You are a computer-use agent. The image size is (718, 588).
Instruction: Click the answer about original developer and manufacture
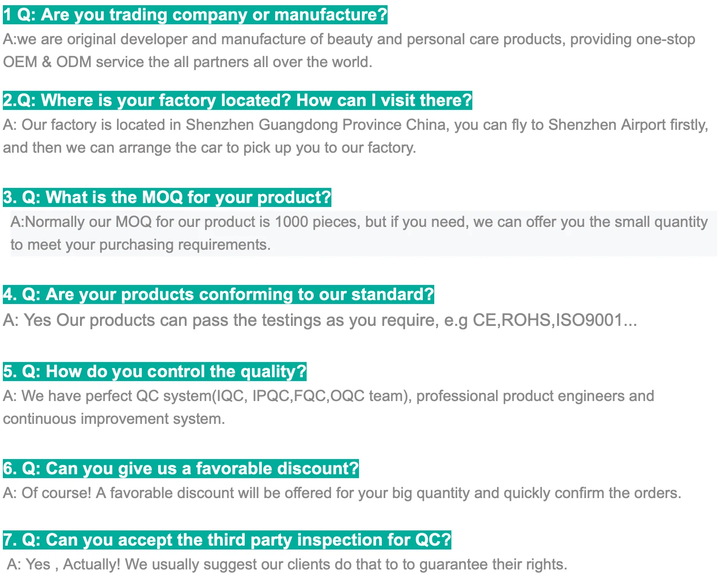349,39
